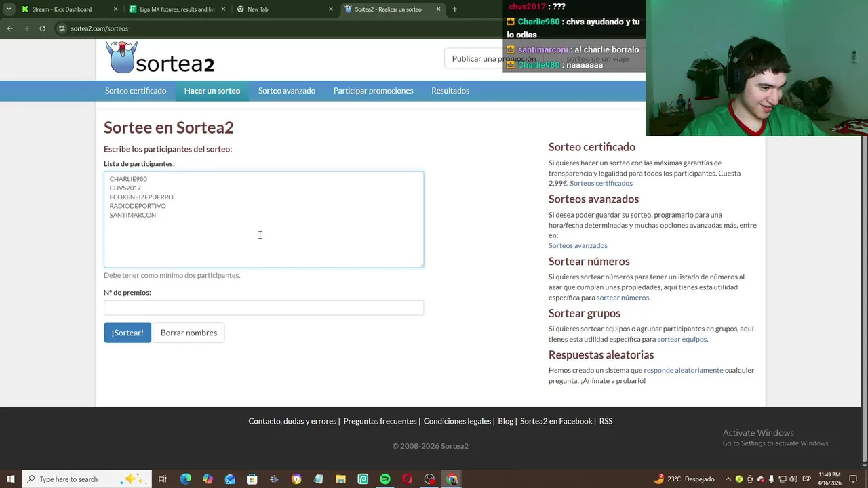Click the Sortea2 penguin logo
The height and width of the screenshot is (488, 868).
point(160,58)
